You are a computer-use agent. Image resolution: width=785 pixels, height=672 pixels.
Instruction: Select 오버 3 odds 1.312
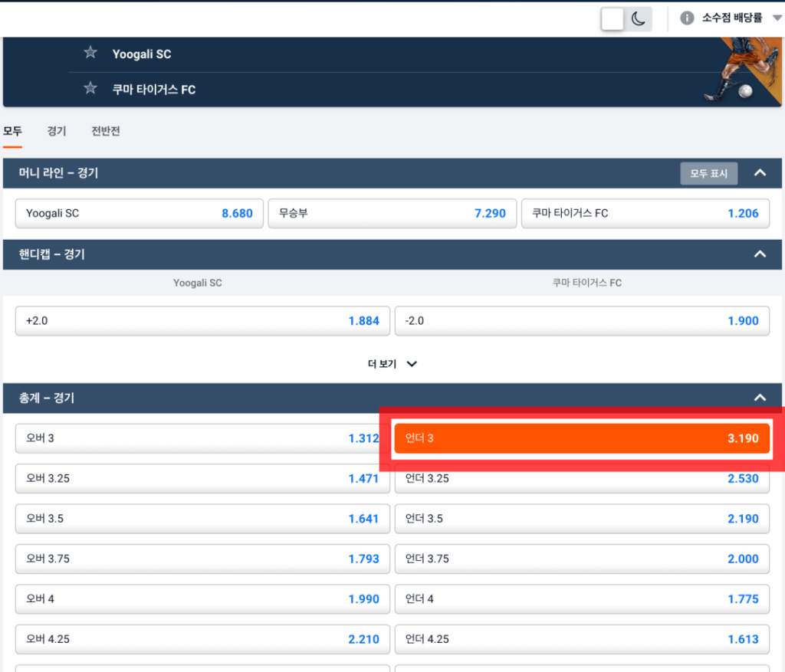point(202,438)
